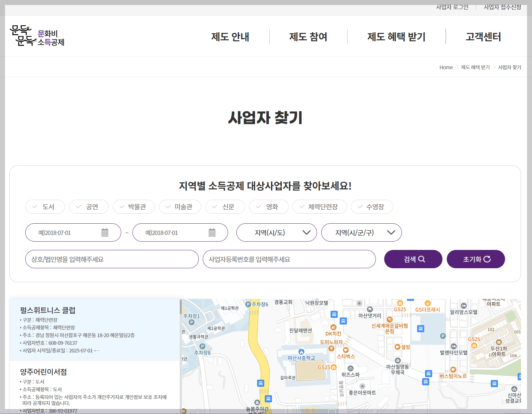Click the Home breadcrumb link
532x414 pixels.
(x=446, y=67)
